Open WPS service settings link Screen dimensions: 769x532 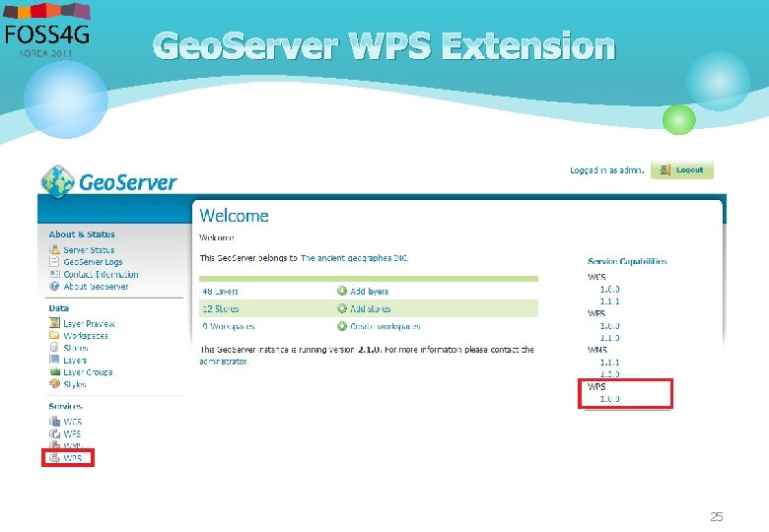click(72, 458)
